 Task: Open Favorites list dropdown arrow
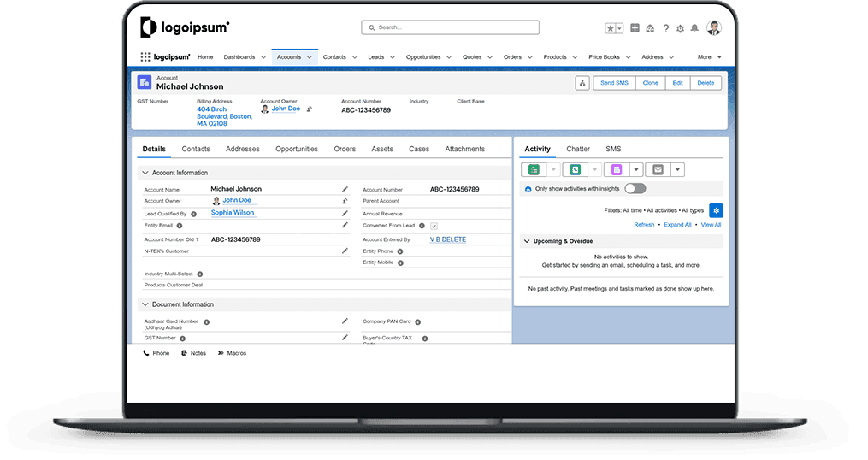click(x=619, y=28)
